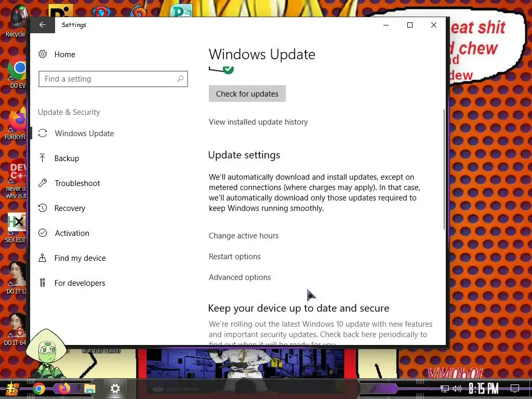This screenshot has height=399, width=532.
Task: Click the Settings window vertical scrollbar
Action: (444, 170)
